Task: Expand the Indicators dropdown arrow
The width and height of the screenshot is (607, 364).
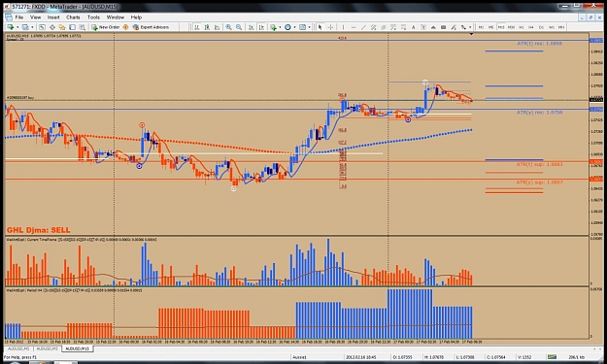Action: tap(280, 27)
